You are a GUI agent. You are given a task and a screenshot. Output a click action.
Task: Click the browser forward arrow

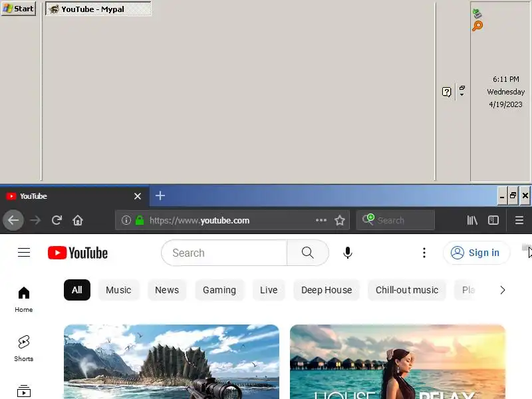[x=35, y=221]
